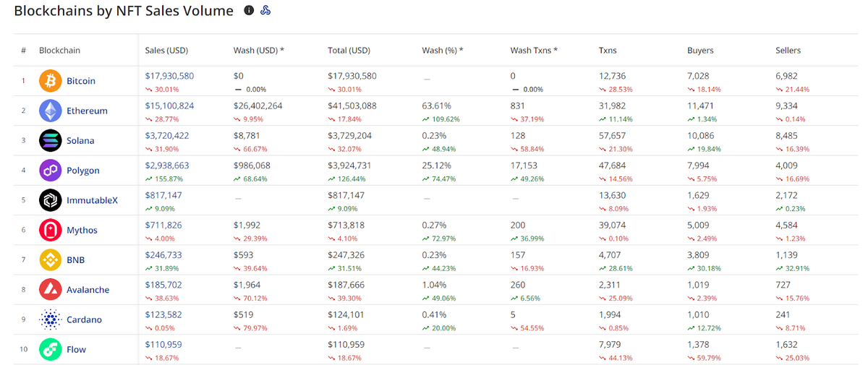This screenshot has height=365, width=868.
Task: Click Bitcoin sales value $17,930,580
Action: [169, 76]
